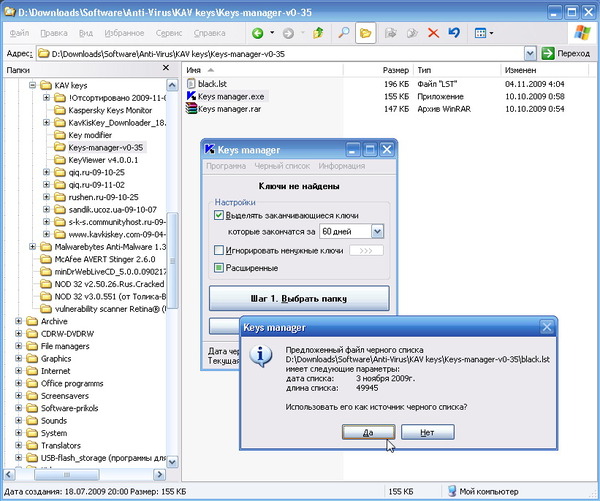The image size is (600, 501).
Task: Click down arrow of folder tree scrollbar
Action: [x=173, y=462]
